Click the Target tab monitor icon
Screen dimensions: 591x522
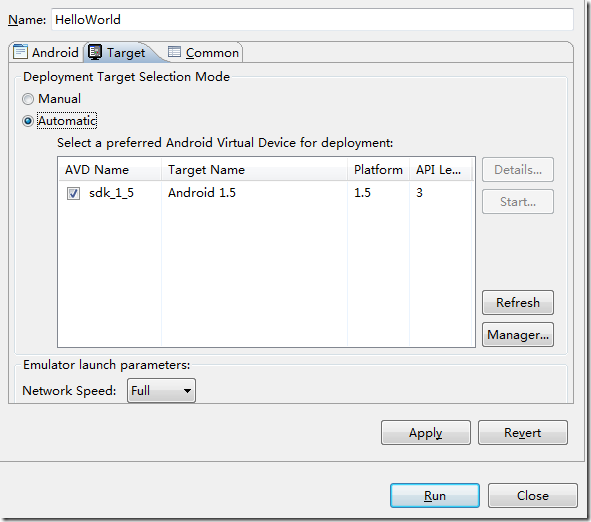coord(95,52)
